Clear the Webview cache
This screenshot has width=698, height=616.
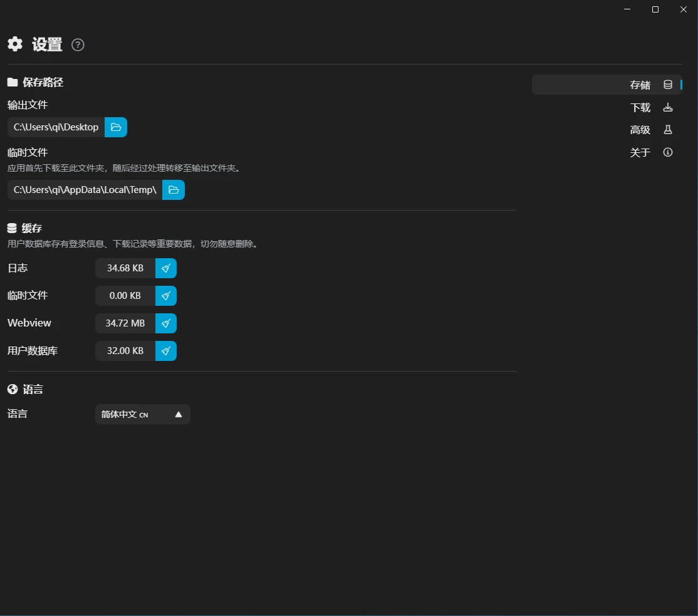166,323
